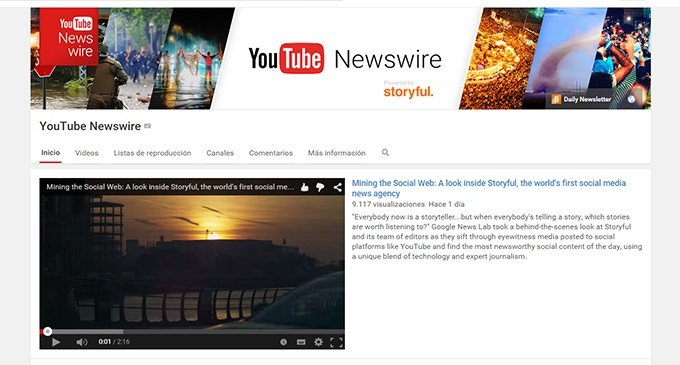The width and height of the screenshot is (680, 365).
Task: Click the '9.117 visualizaciones' view count
Action: pyautogui.click(x=388, y=204)
